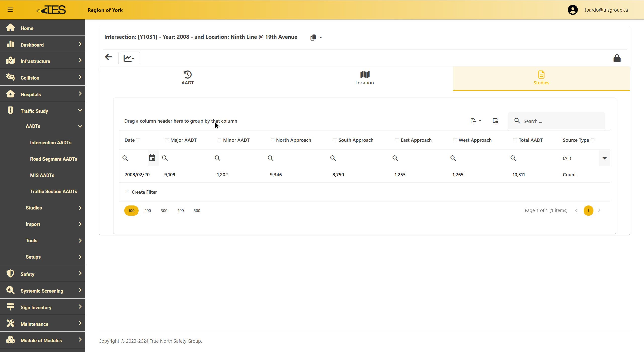Open Road Segment AADTs link

point(53,159)
